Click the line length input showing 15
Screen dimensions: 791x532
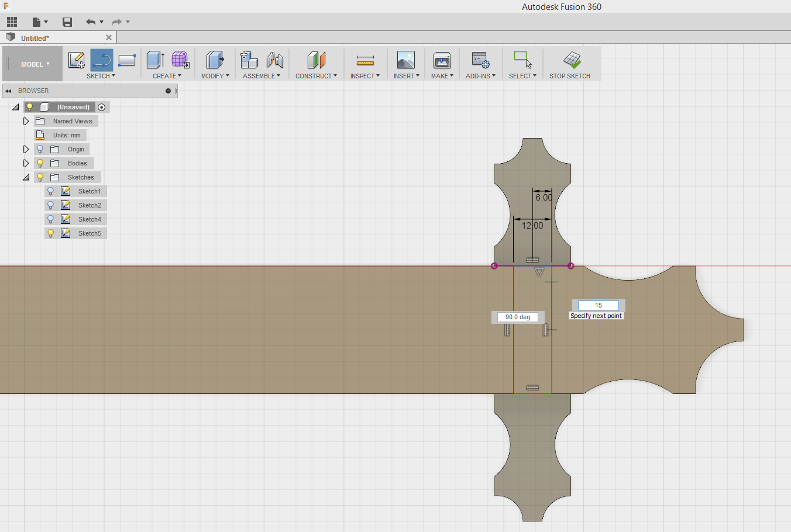coord(599,305)
